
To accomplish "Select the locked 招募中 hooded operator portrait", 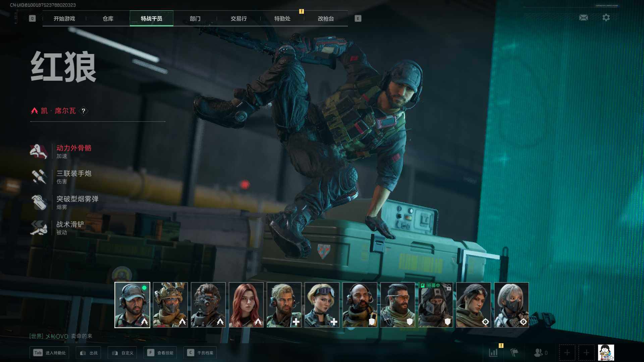I will pyautogui.click(x=436, y=305).
